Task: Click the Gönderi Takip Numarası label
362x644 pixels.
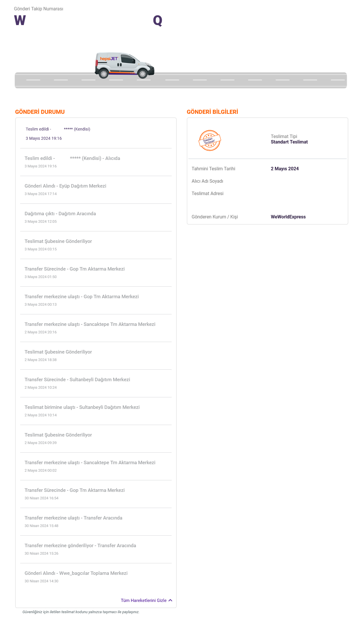Action: coord(39,9)
